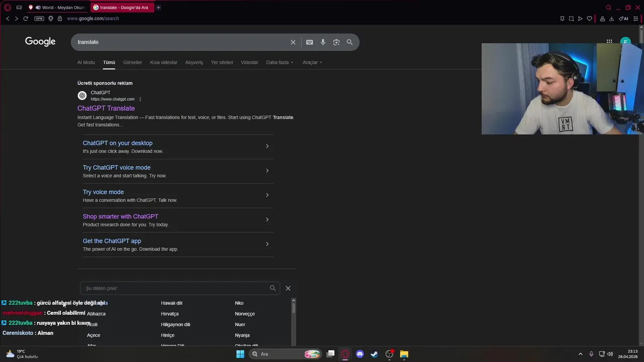Open the Opera menu logo
This screenshot has width=644, height=362.
click(8, 8)
